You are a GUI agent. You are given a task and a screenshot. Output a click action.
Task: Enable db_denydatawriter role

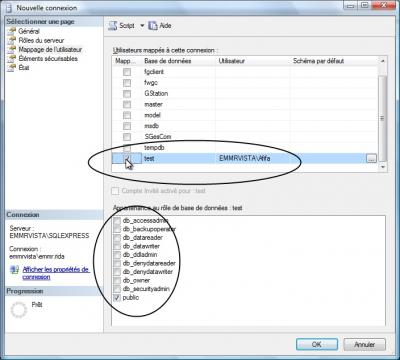(117, 272)
